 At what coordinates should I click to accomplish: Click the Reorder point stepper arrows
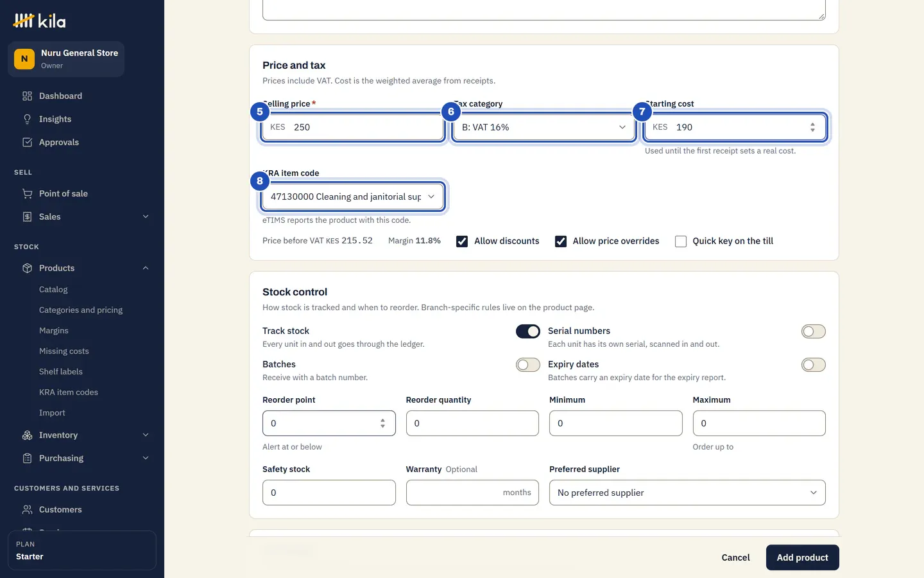pyautogui.click(x=382, y=423)
